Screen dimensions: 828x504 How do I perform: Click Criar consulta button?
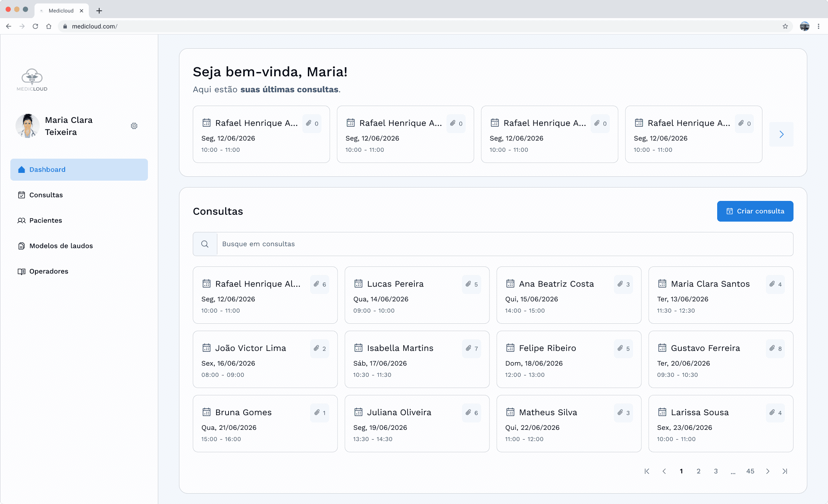tap(755, 211)
